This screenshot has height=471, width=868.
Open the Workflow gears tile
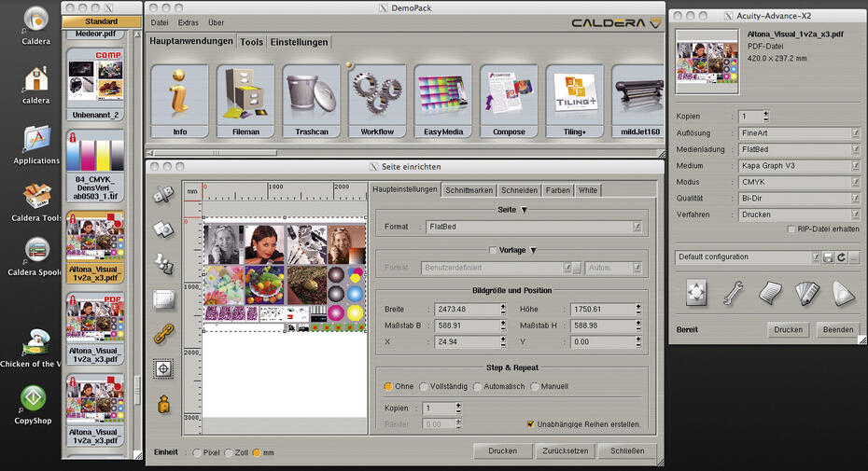tap(377, 101)
